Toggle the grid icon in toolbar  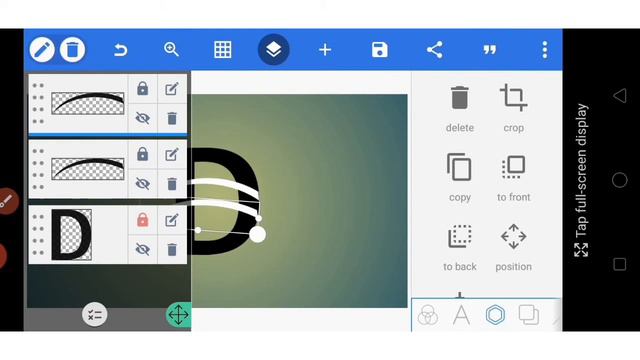222,50
